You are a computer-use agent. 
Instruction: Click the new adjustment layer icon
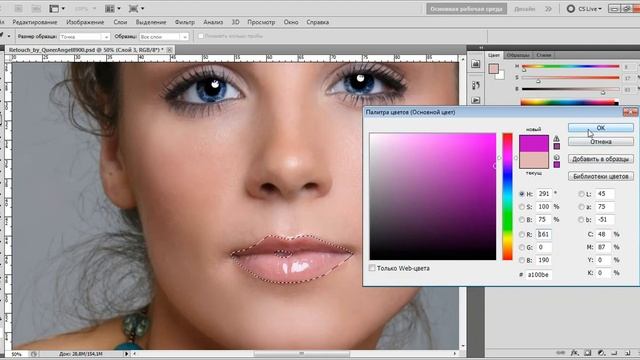(601, 353)
